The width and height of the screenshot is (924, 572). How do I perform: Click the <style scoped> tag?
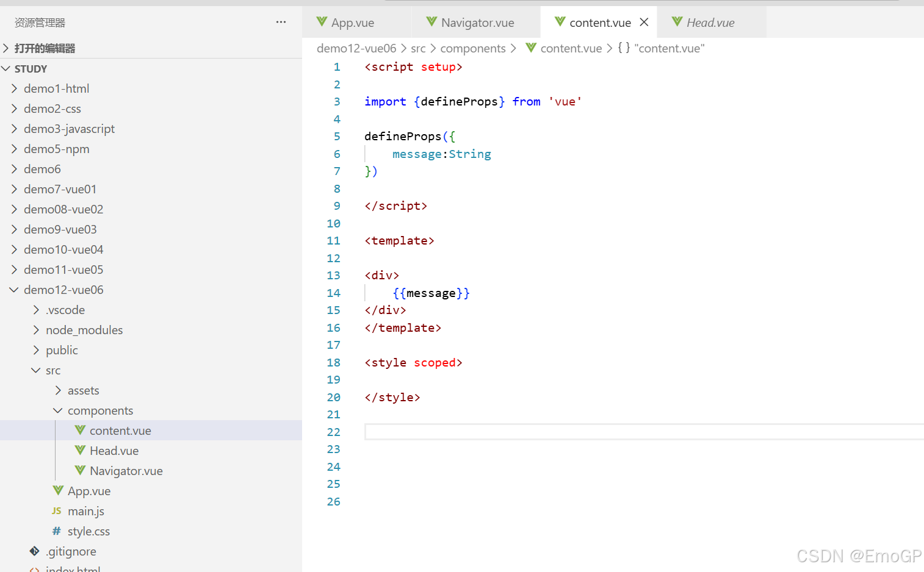tap(414, 362)
